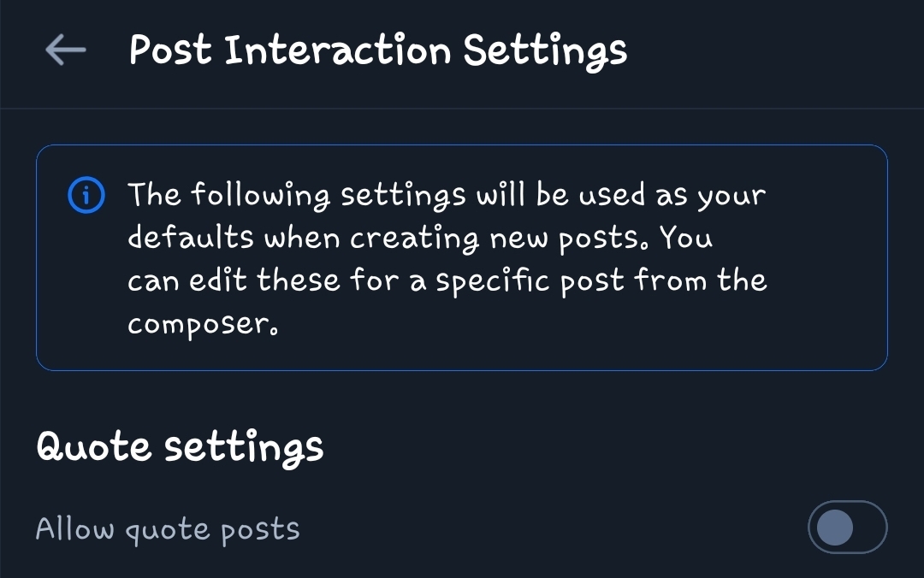Click the word defaults in the info notice
This screenshot has height=578, width=924.
pos(191,239)
